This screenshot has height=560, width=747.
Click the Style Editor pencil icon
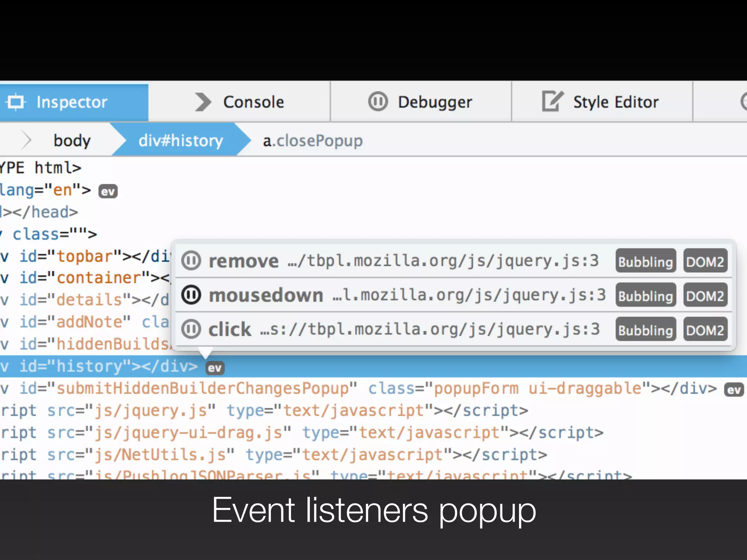point(552,101)
